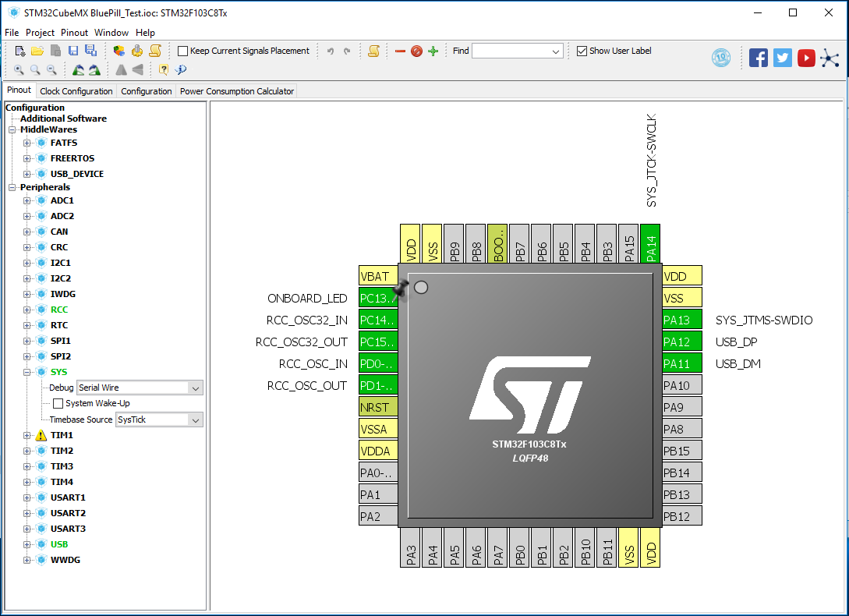
Task: Open the Project menu
Action: [40, 33]
